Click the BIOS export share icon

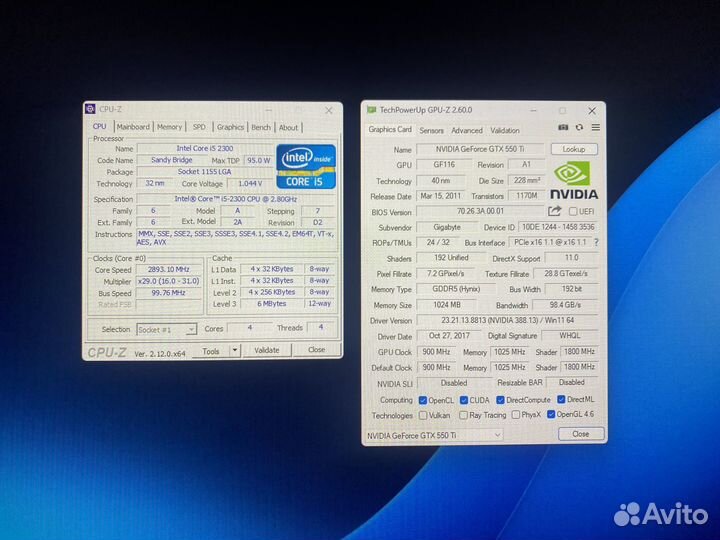tap(555, 211)
